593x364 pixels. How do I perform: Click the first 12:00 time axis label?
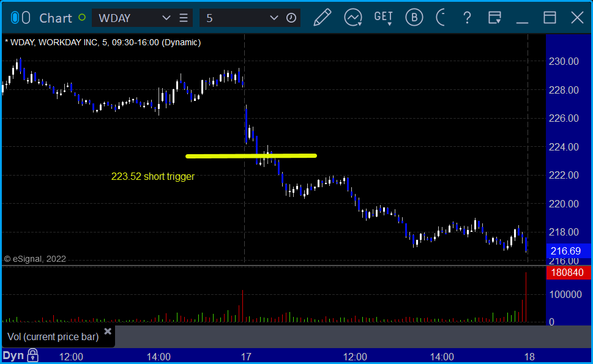click(x=71, y=357)
